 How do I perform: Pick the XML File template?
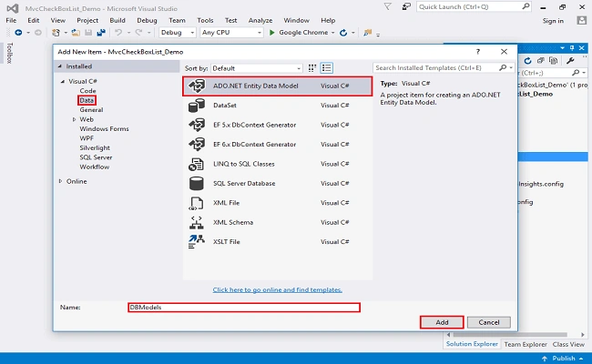pos(277,203)
